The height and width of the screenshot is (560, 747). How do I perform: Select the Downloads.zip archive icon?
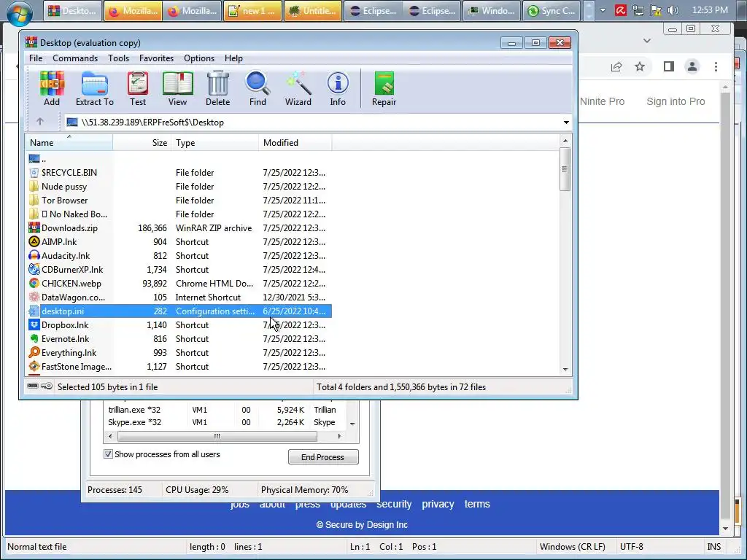pyautogui.click(x=34, y=227)
